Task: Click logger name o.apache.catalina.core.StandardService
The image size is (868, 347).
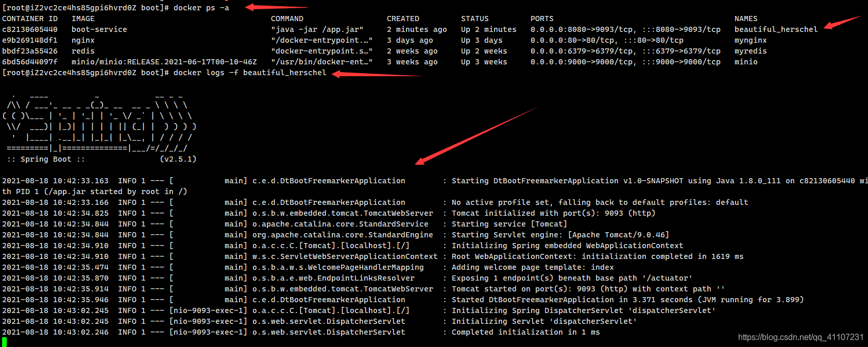Action: (341, 224)
